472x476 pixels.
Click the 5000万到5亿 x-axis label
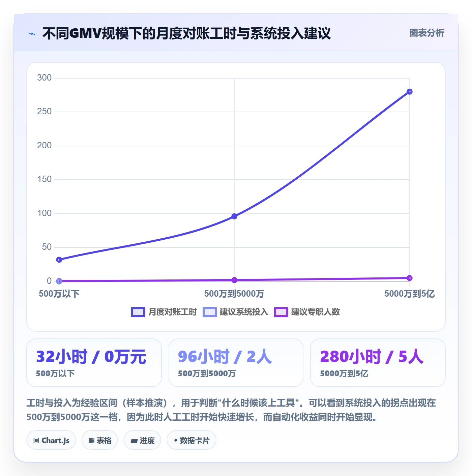(x=409, y=294)
